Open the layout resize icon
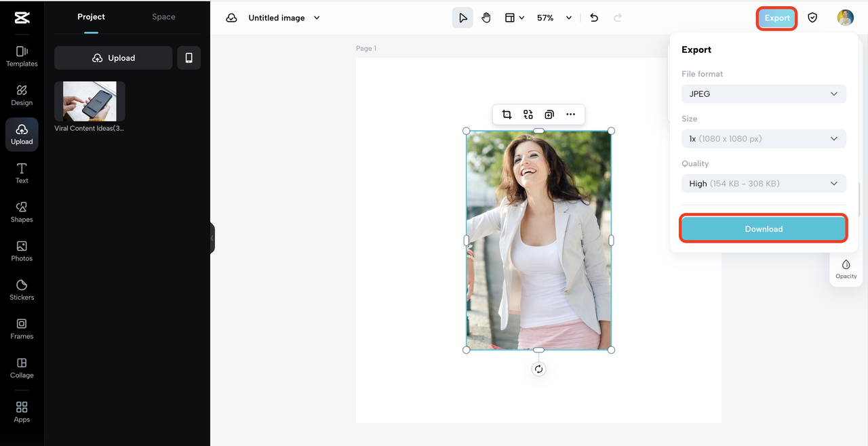868x446 pixels. click(x=509, y=18)
